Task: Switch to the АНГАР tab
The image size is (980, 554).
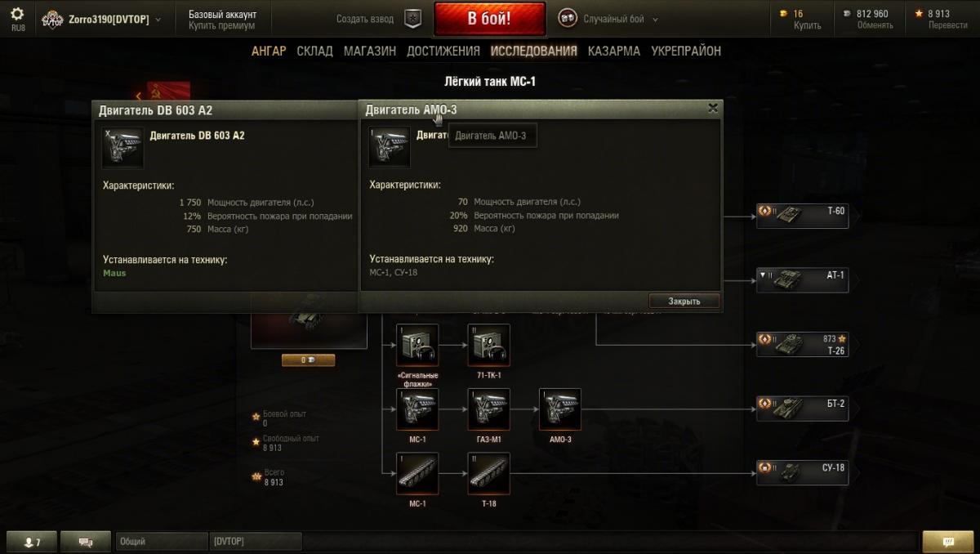Action: [269, 51]
